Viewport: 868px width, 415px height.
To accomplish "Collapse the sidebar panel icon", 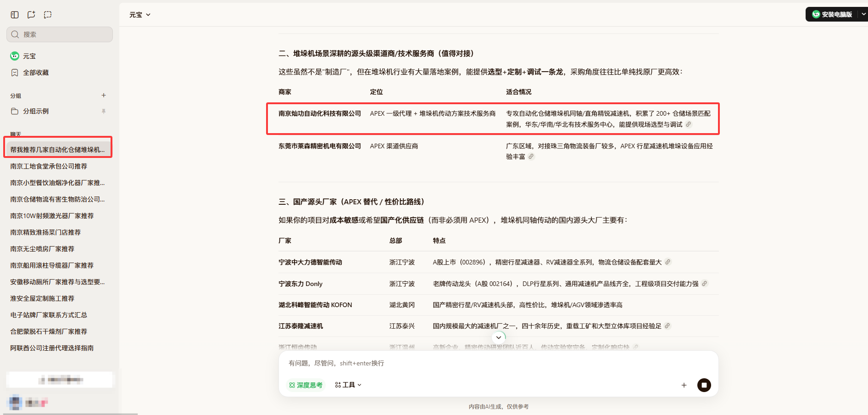I will [x=15, y=15].
